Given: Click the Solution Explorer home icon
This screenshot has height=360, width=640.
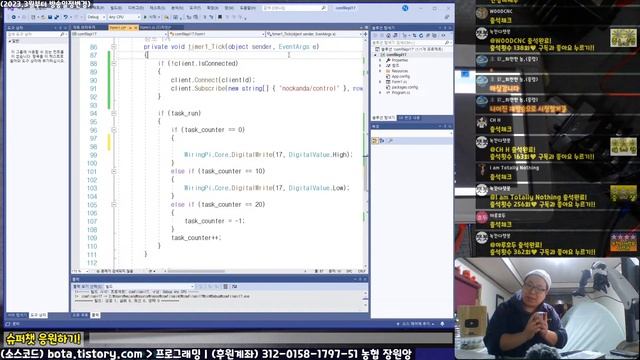Looking at the screenshot, I should click(389, 36).
